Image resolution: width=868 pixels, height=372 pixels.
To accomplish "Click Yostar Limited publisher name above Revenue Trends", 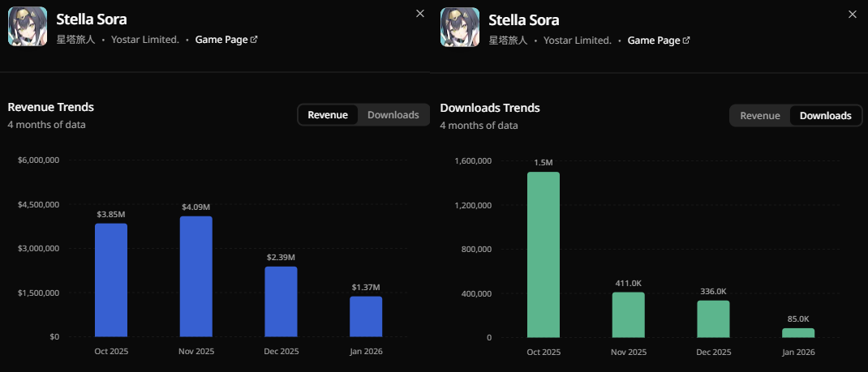I will (x=145, y=40).
